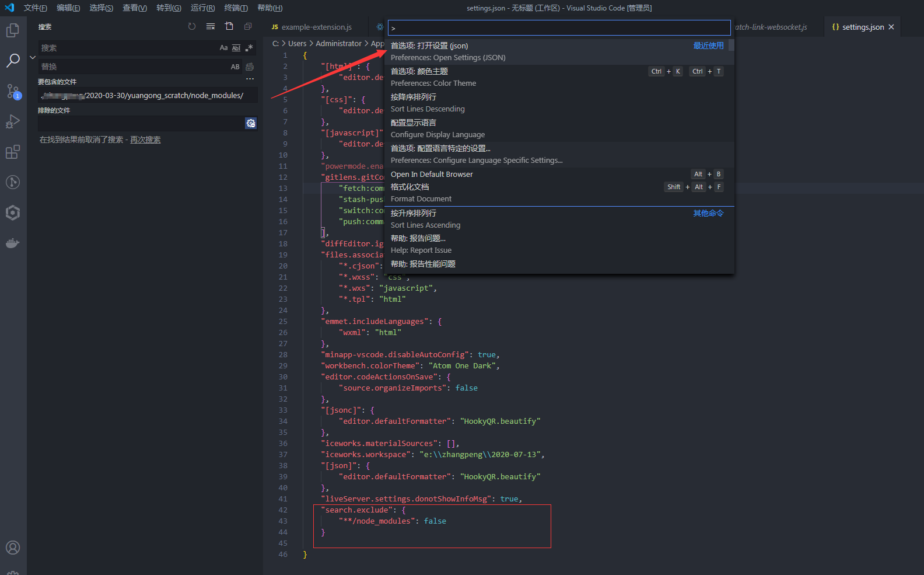Open the Accounts menu icon
924x575 pixels.
[x=13, y=548]
